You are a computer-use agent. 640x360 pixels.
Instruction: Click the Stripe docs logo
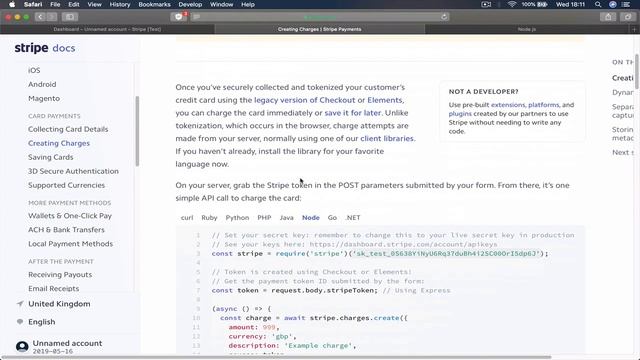pos(45,48)
